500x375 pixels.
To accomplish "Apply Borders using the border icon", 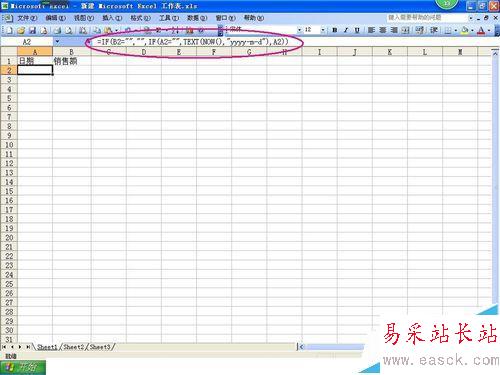I will [x=448, y=30].
